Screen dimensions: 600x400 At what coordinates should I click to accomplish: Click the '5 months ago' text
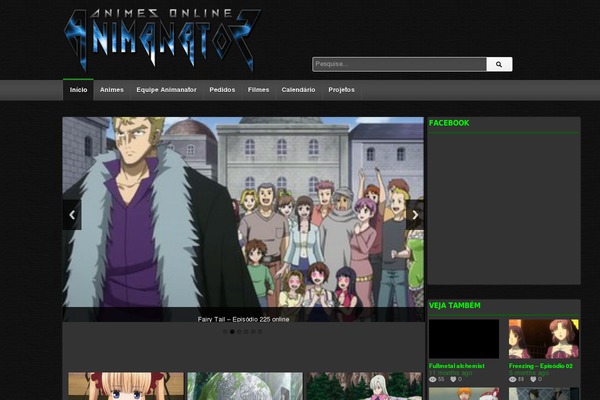click(528, 373)
